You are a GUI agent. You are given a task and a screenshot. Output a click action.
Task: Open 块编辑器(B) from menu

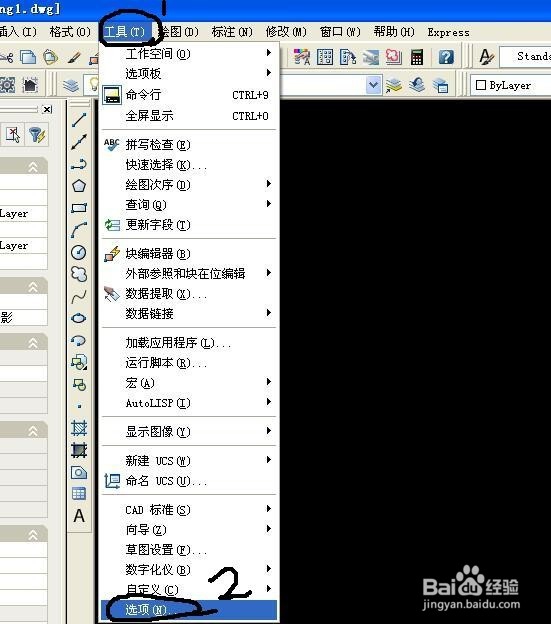189,254
